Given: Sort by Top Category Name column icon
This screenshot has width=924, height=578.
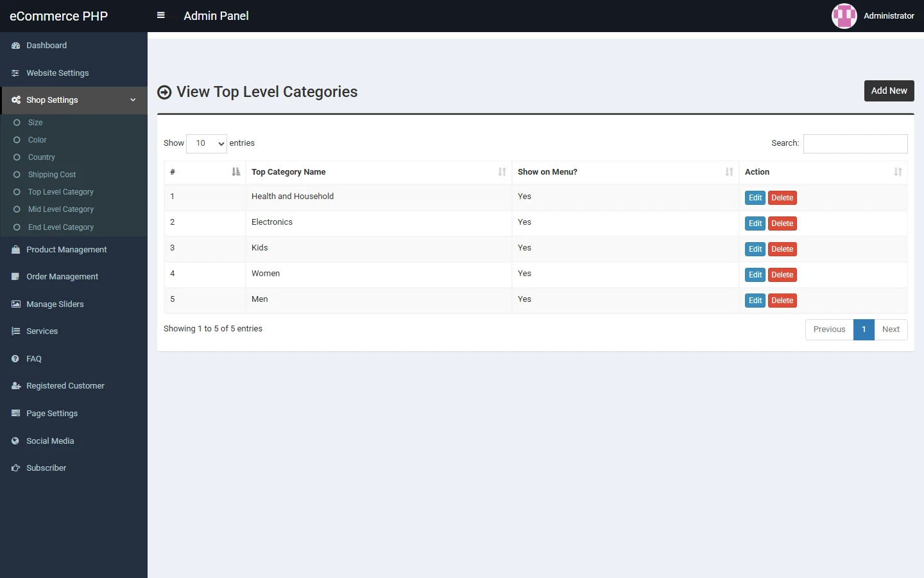Looking at the screenshot, I should (502, 172).
